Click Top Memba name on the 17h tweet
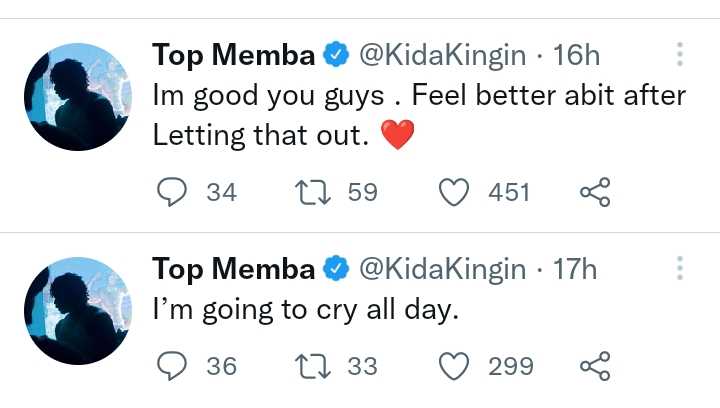 234,269
